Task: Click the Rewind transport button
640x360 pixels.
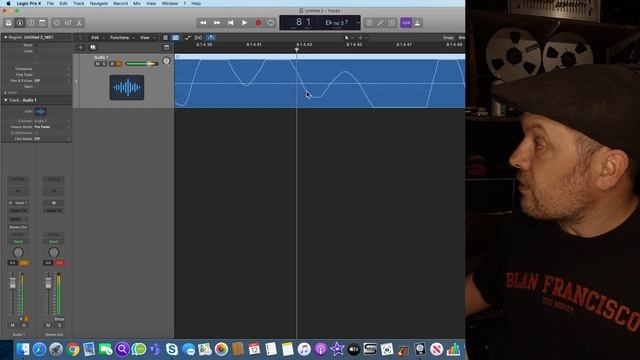Action: pos(203,23)
